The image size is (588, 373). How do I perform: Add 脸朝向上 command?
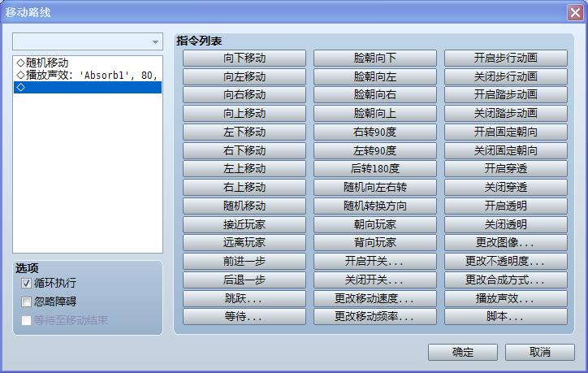click(x=375, y=113)
